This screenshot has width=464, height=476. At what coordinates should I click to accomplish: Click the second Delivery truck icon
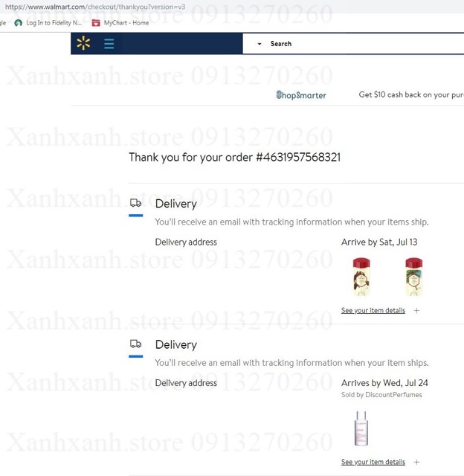pos(135,344)
